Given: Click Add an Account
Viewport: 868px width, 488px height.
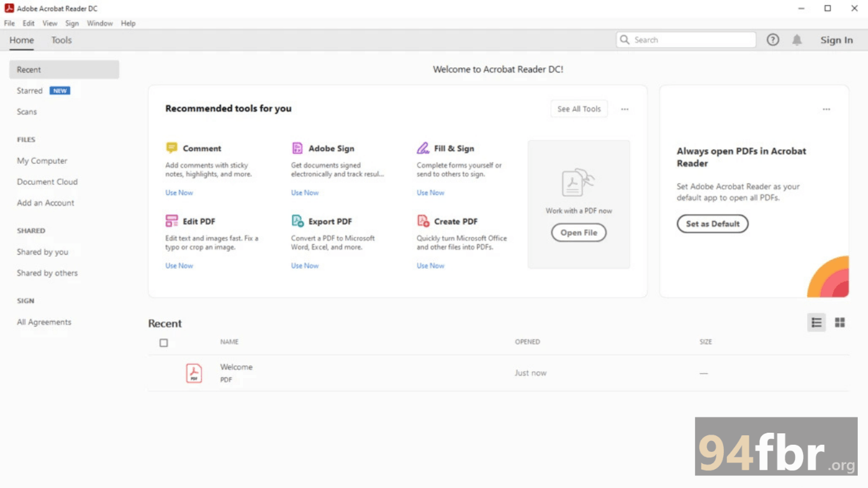Looking at the screenshot, I should [x=46, y=203].
